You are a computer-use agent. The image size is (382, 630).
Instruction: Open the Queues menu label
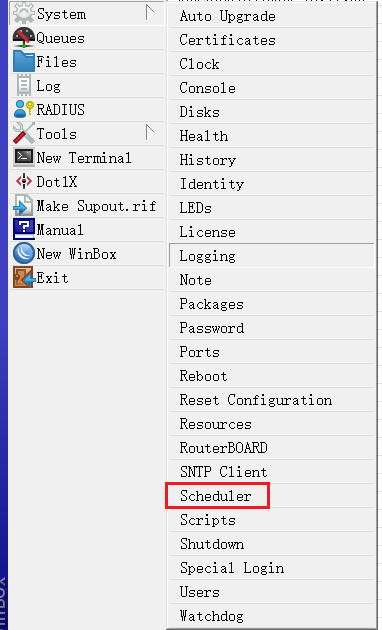[60, 39]
